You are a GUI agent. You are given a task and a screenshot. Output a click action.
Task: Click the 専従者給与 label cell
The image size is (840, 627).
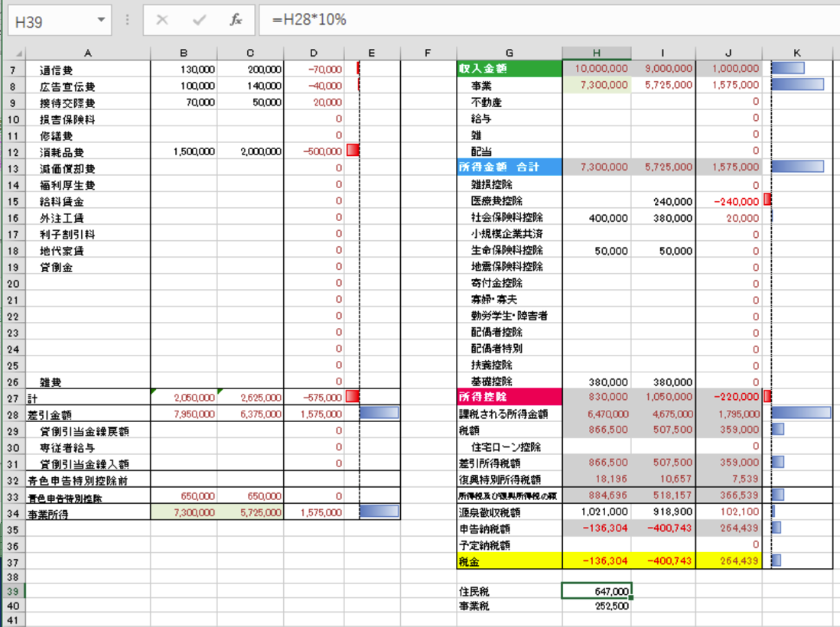click(x=88, y=447)
